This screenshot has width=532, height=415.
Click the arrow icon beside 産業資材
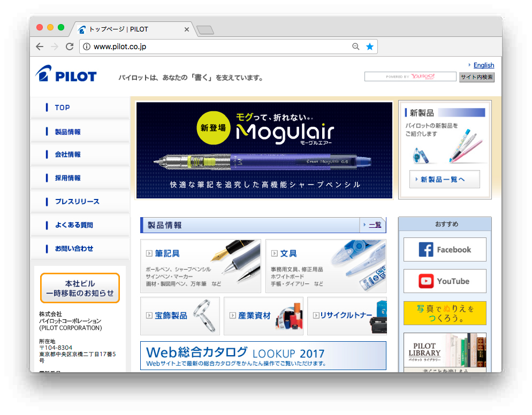(232, 316)
